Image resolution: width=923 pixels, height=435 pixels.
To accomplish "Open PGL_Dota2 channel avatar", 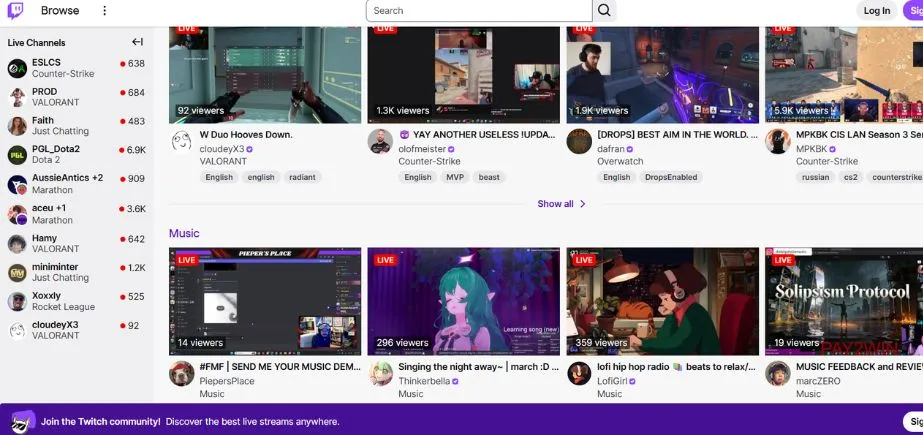I will pyautogui.click(x=17, y=155).
